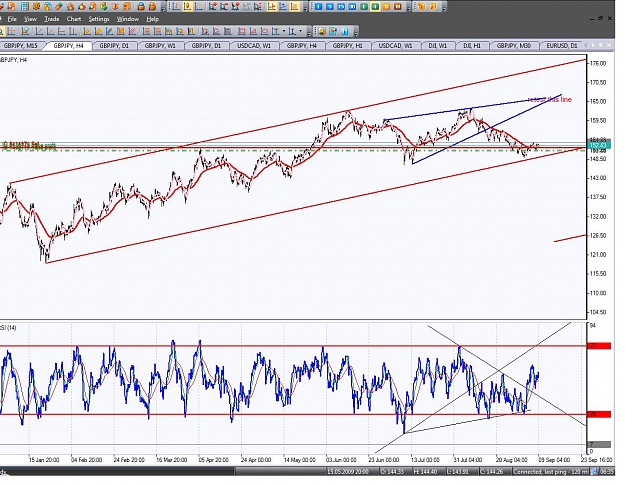Expand the overflow arrow of the chart-type toolbar
Image resolution: width=625 pixels, height=485 pixels.
tap(306, 9)
